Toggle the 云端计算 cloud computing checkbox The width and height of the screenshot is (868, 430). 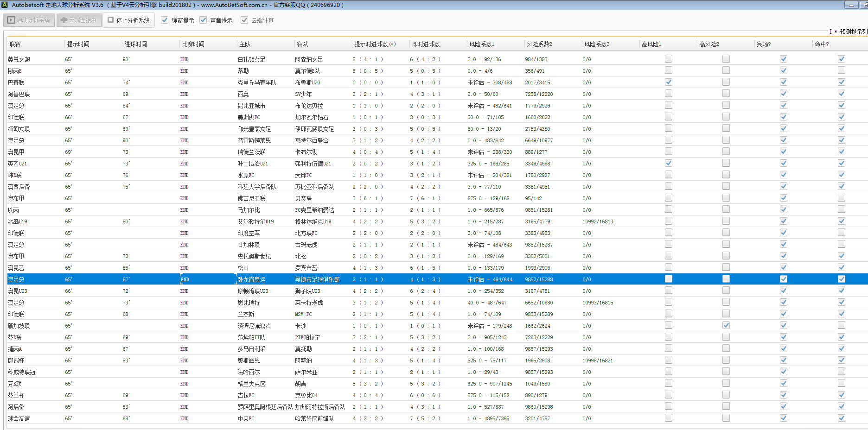244,20
